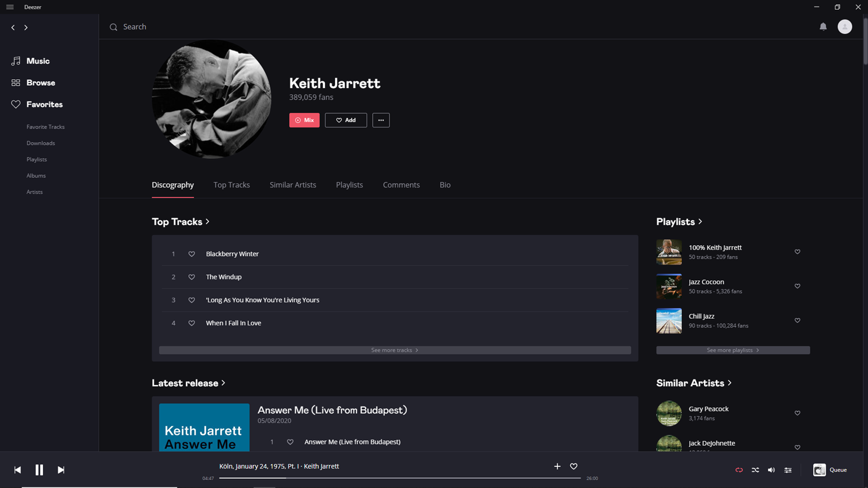Favorite the Chill Jazz playlist
868x488 pixels.
click(x=797, y=320)
